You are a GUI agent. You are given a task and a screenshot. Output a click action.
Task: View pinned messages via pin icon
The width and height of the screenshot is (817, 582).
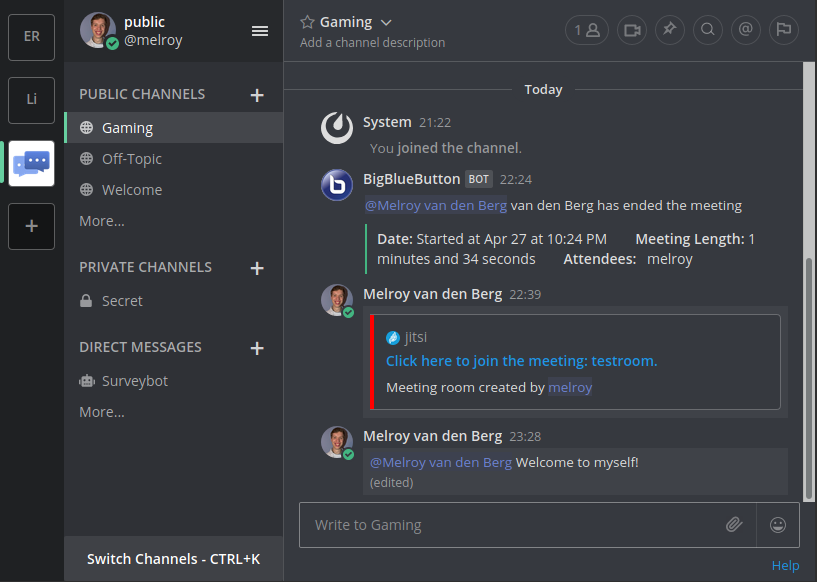pyautogui.click(x=669, y=30)
